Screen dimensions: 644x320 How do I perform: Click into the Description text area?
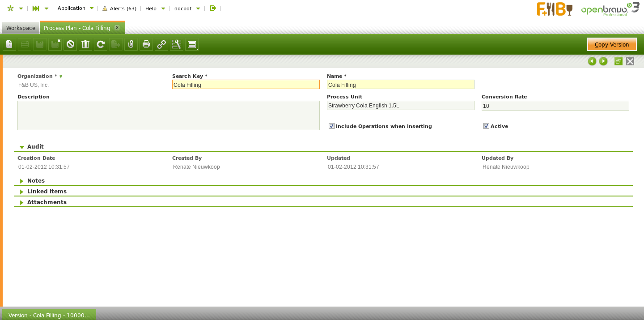pos(168,115)
